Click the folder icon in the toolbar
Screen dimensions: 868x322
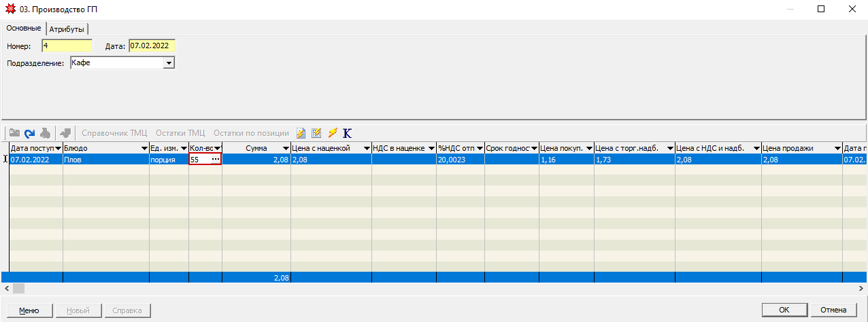click(14, 133)
